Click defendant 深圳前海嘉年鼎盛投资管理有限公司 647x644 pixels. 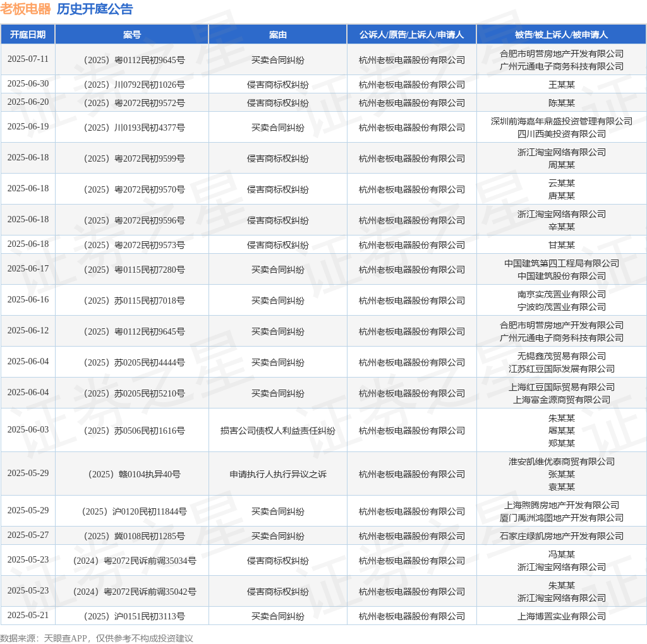tap(562, 122)
